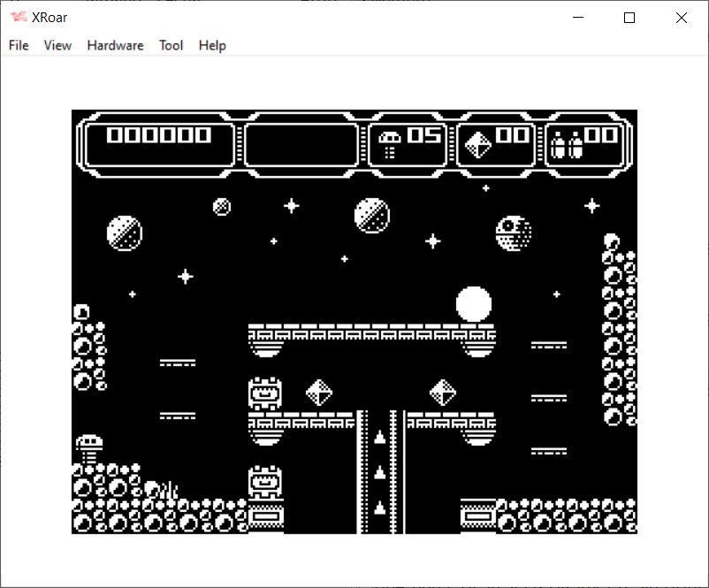The width and height of the screenshot is (709, 588).
Task: Click the twin bottles icon in HUD
Action: click(566, 143)
